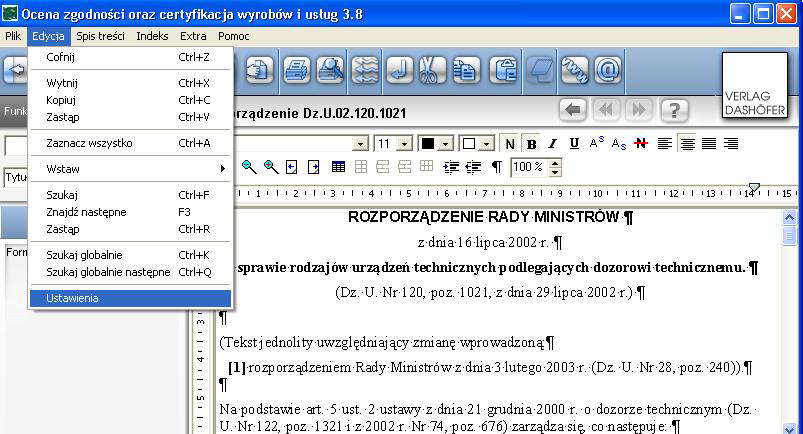Choose Cofnij from Edycja menu
803x434 pixels.
130,57
